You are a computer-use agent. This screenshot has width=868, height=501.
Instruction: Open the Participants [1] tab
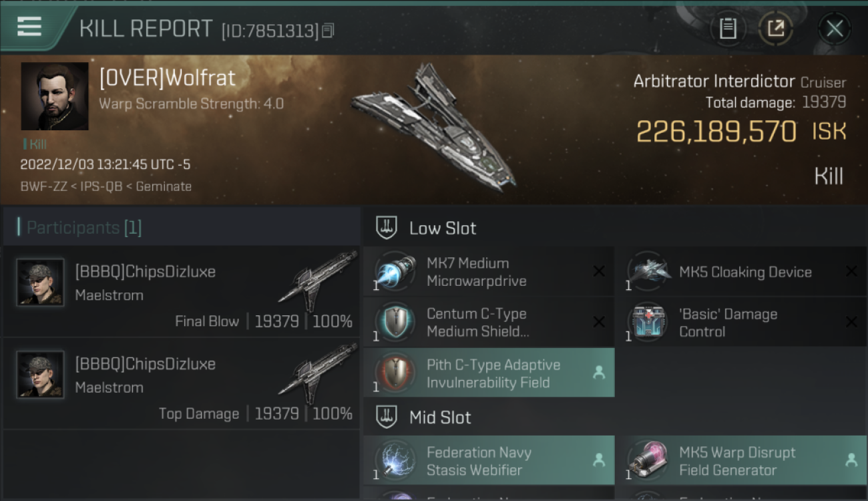(80, 228)
